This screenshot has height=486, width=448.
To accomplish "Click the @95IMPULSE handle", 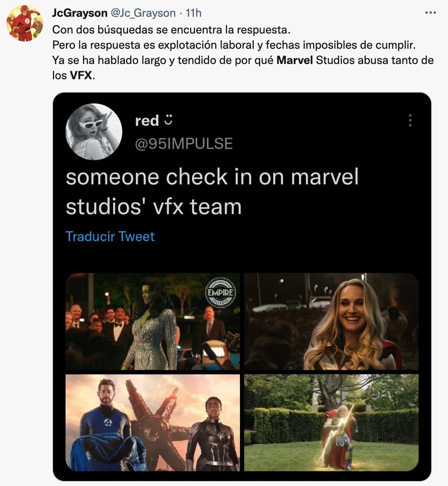I will point(184,144).
